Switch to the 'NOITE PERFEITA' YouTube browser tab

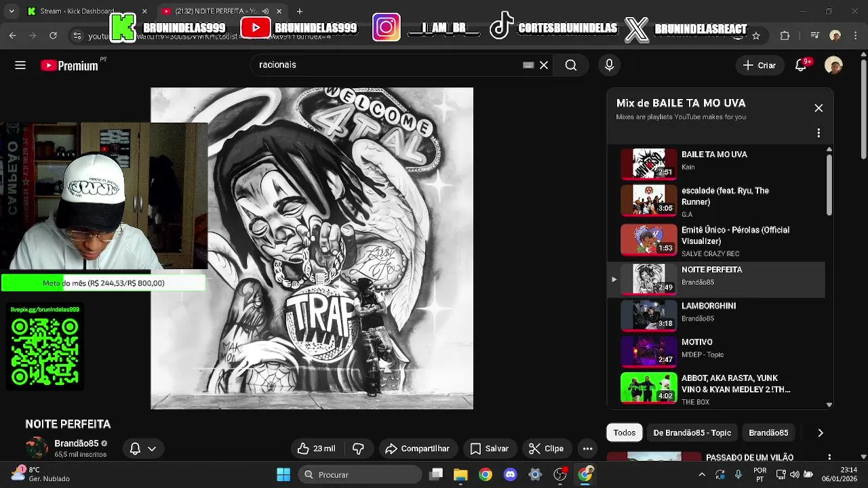pos(216,12)
